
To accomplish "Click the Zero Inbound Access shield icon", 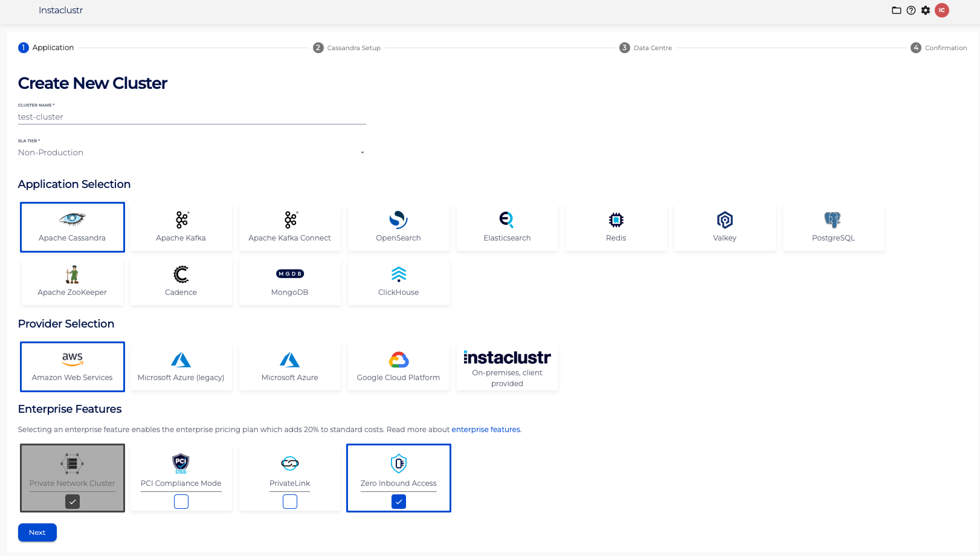I will 399,464.
